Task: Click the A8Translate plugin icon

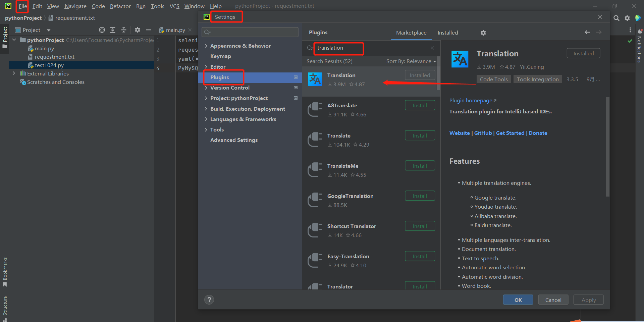Action: [x=315, y=109]
